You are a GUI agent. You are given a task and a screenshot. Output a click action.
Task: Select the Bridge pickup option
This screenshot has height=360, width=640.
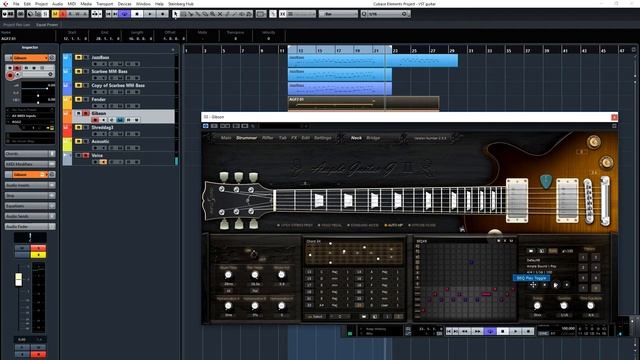[373, 138]
